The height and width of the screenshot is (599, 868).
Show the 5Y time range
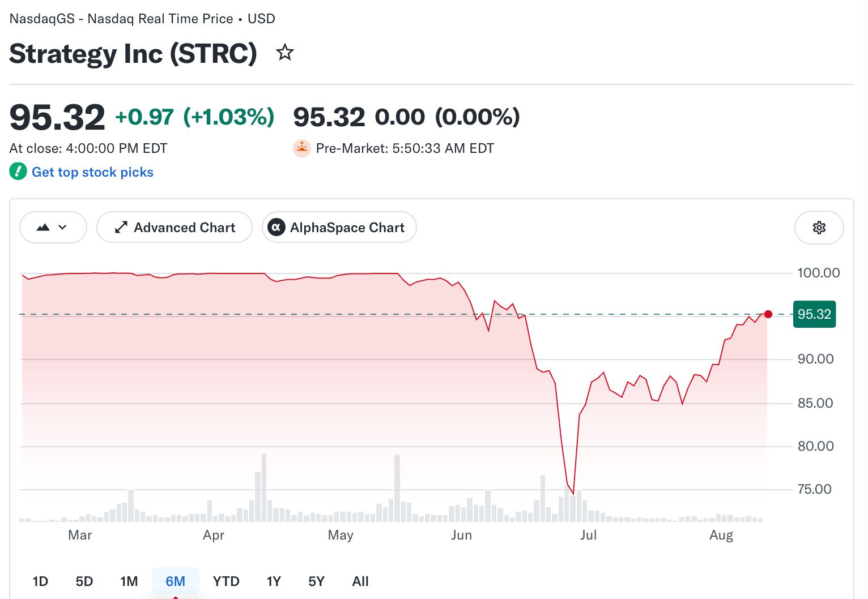pos(316,581)
